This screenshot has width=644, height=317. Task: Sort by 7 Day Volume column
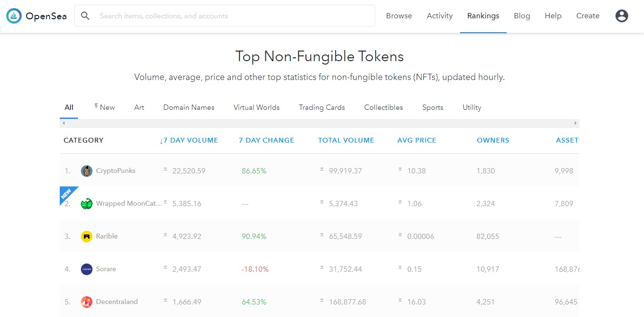(189, 140)
